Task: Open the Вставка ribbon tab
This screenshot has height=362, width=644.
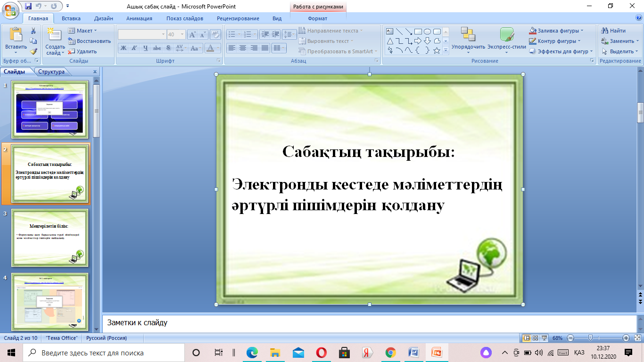Action: (x=71, y=18)
